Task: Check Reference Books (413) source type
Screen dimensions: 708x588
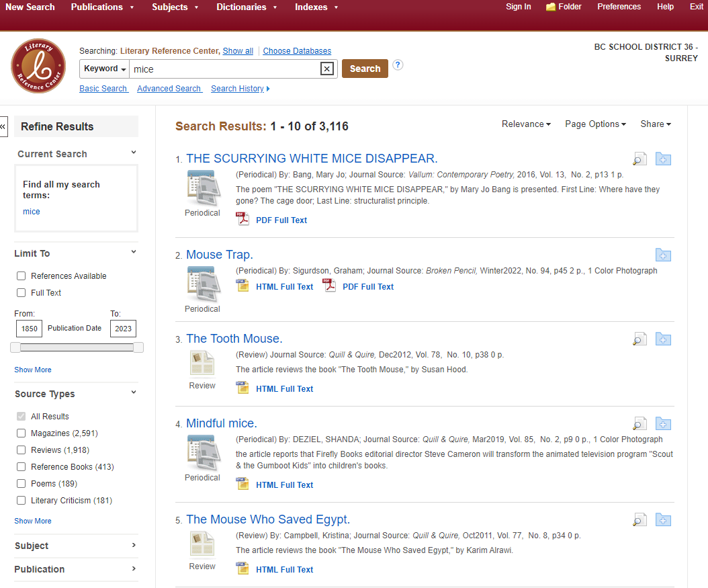Action: point(21,467)
